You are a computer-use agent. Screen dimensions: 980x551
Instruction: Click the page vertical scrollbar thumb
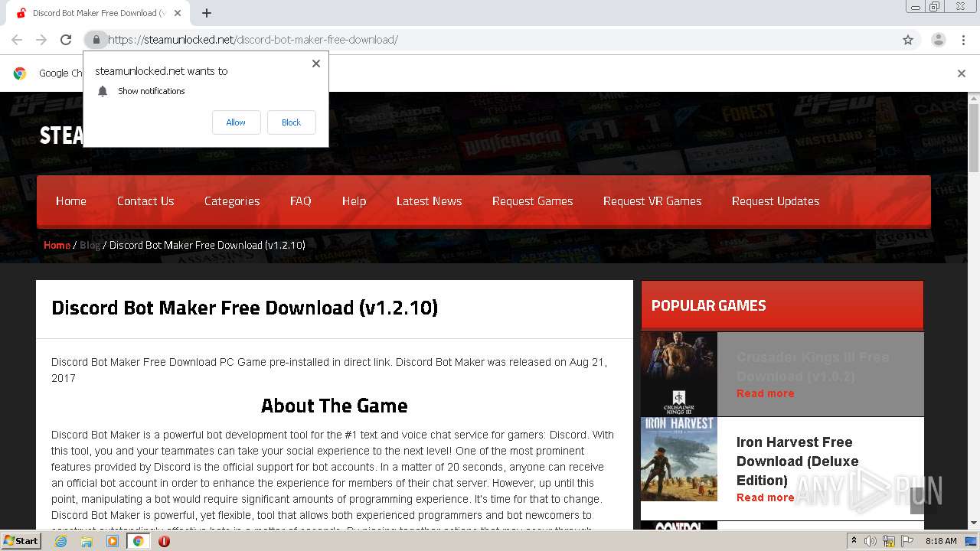point(974,138)
